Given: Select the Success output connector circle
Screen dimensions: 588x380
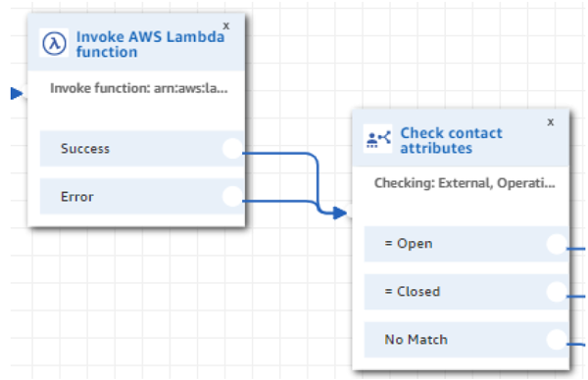Looking at the screenshot, I should [x=232, y=149].
